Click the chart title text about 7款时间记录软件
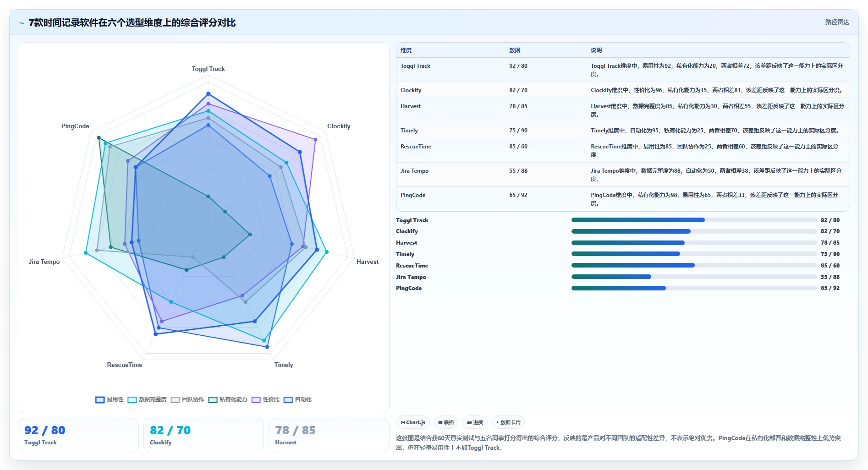The image size is (868, 470). [132, 23]
